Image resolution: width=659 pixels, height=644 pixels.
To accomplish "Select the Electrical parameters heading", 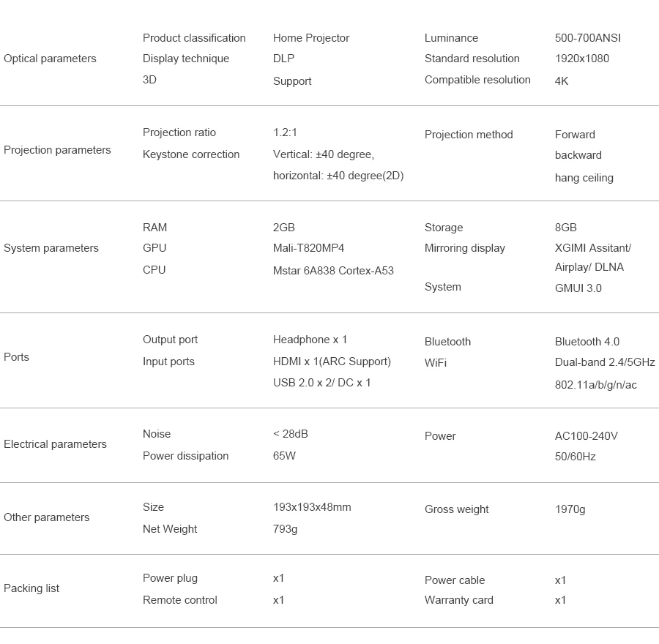I will (55, 444).
